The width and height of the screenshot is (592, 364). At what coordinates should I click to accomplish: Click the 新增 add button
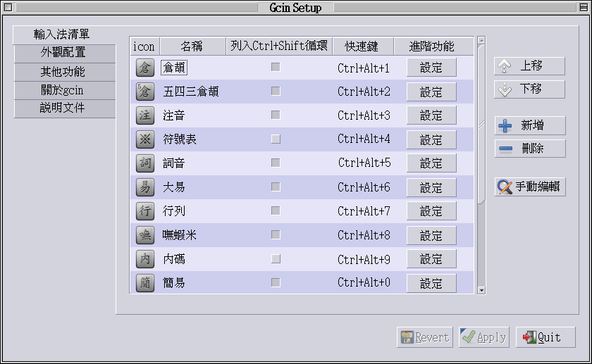[x=529, y=126]
